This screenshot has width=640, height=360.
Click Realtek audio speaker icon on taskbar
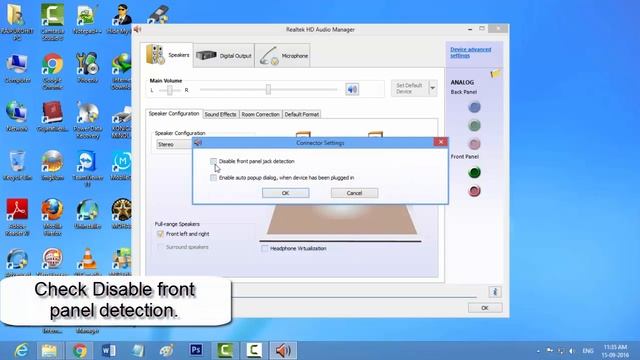click(283, 350)
